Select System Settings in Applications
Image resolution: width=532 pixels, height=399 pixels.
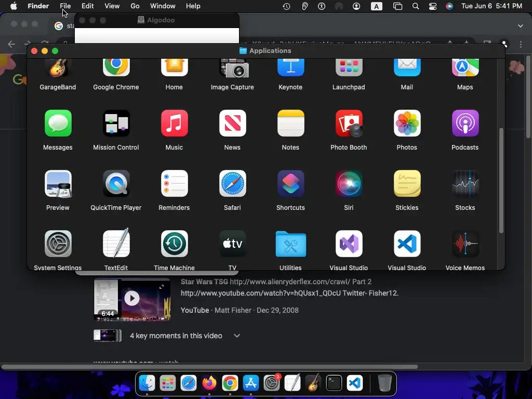58,244
